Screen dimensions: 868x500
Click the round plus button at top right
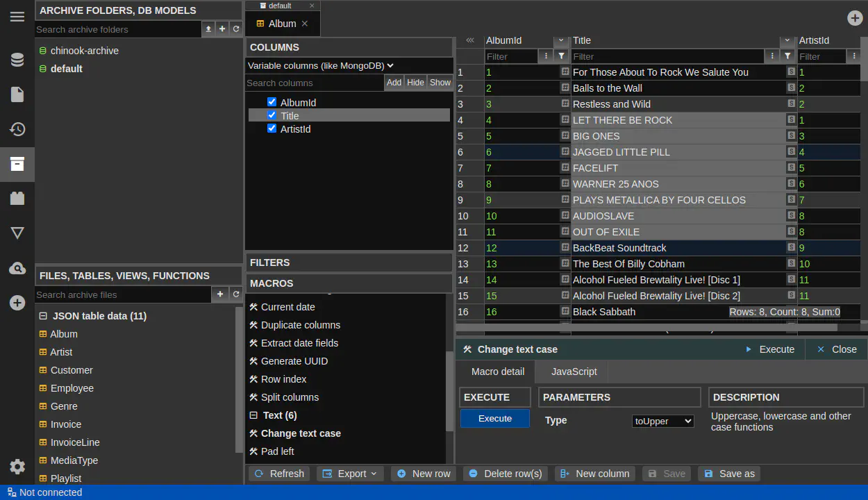[x=855, y=18]
